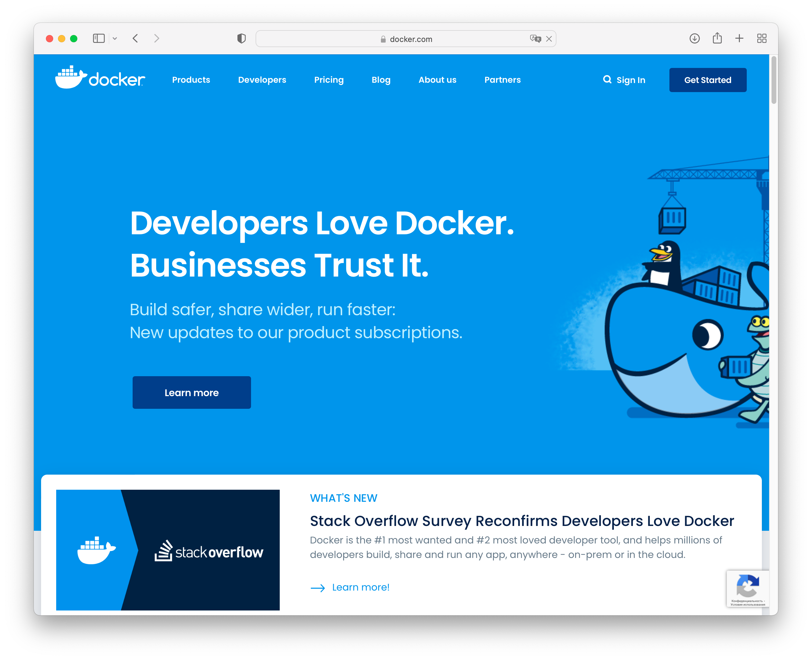Open the Developers navigation dropdown
This screenshot has height=660, width=812.
tap(262, 80)
